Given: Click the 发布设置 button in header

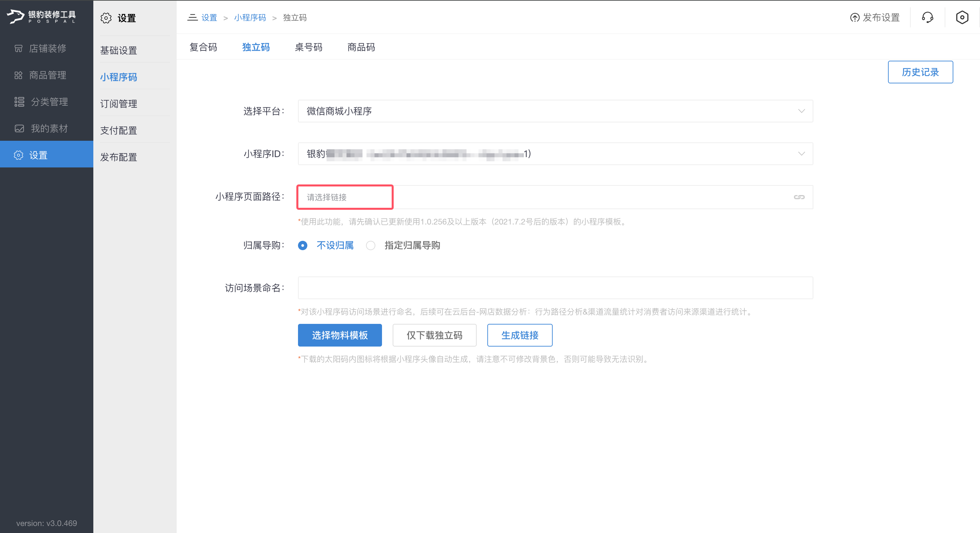Looking at the screenshot, I should point(875,18).
